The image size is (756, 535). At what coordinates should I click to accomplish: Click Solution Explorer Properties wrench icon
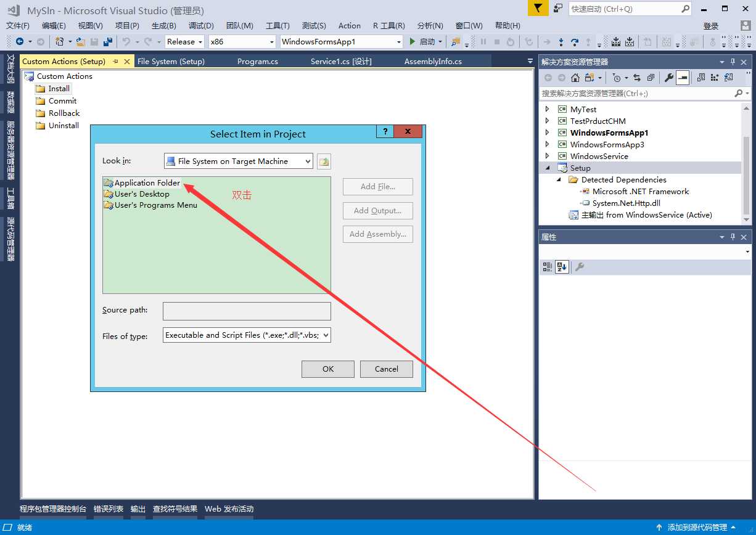click(668, 78)
